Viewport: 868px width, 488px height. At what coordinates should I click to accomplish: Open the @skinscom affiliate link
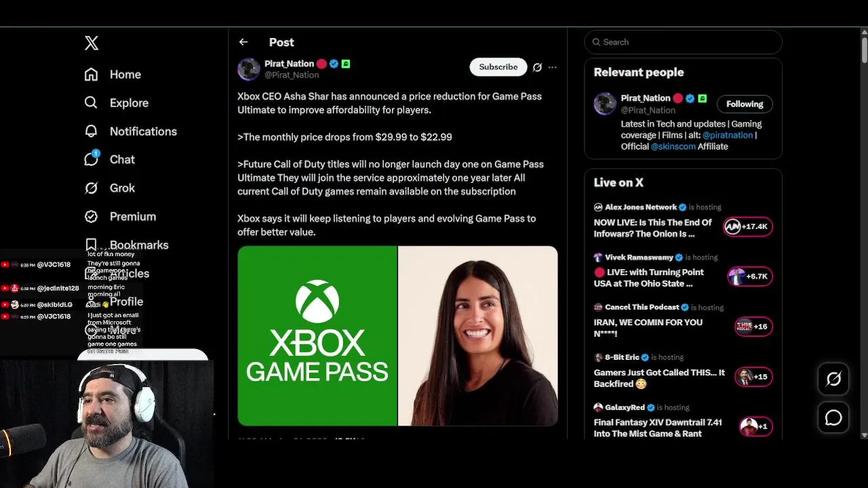(x=673, y=146)
